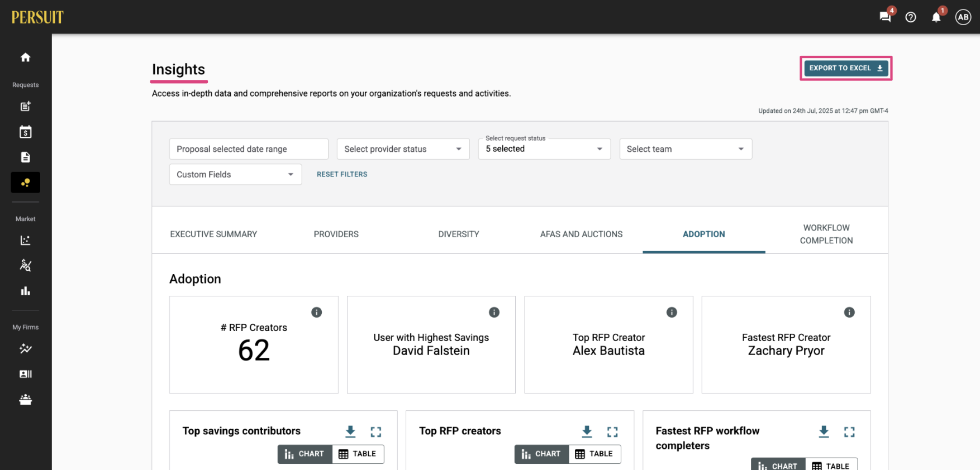Open the Select request status dropdown
980x470 pixels.
[544, 149]
